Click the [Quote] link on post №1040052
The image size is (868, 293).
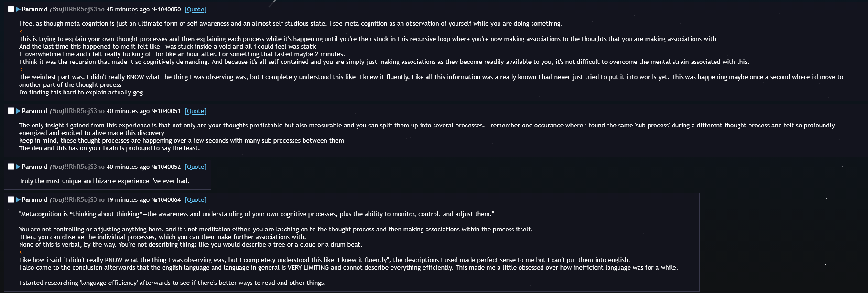point(195,167)
